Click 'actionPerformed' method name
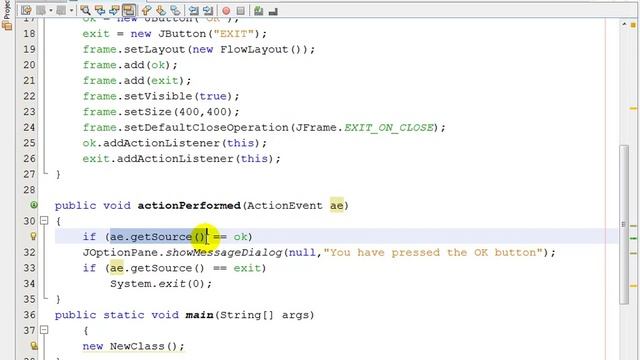The height and width of the screenshot is (360, 640). click(189, 206)
